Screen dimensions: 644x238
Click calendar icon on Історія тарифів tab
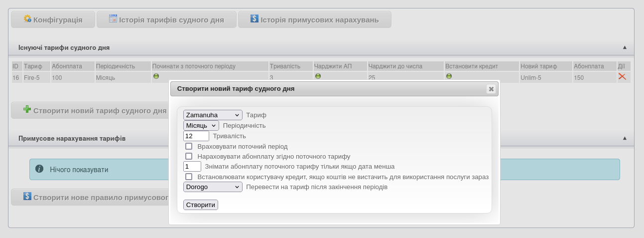click(x=113, y=19)
